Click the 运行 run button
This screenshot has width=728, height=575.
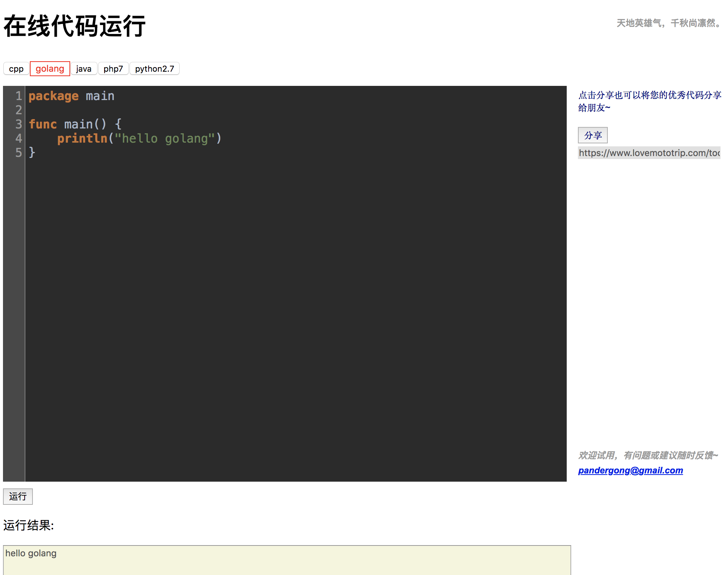18,497
